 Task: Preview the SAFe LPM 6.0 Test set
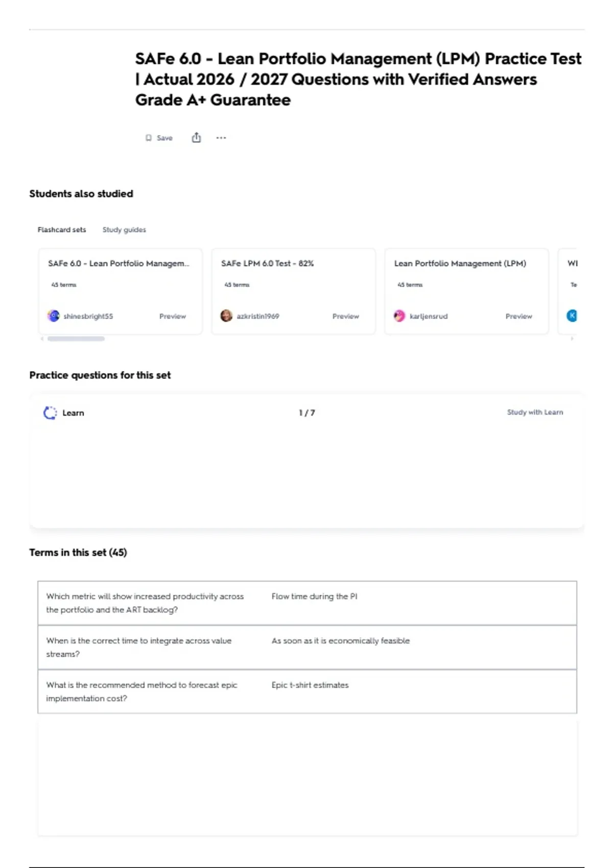pos(346,317)
